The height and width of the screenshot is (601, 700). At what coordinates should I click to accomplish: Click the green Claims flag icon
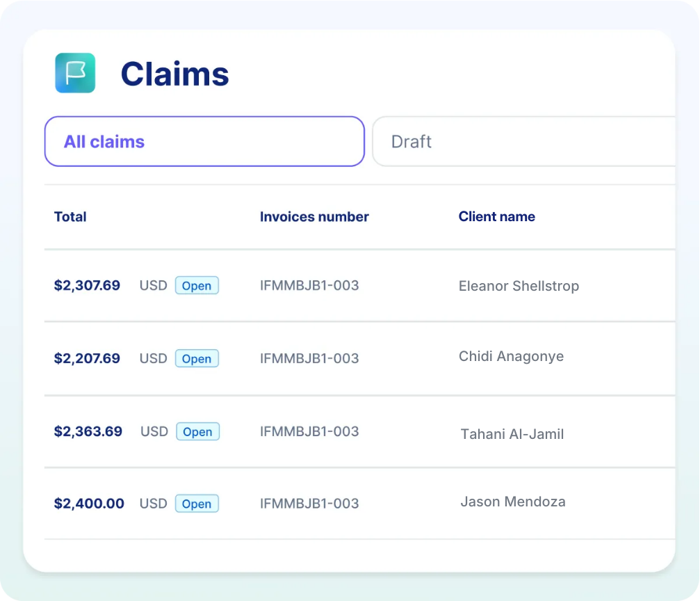75,73
